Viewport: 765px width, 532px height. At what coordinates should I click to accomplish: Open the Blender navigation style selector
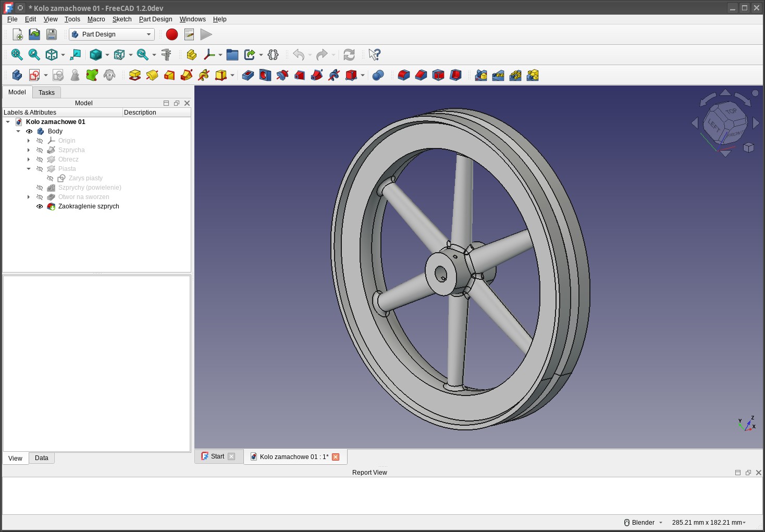point(643,523)
